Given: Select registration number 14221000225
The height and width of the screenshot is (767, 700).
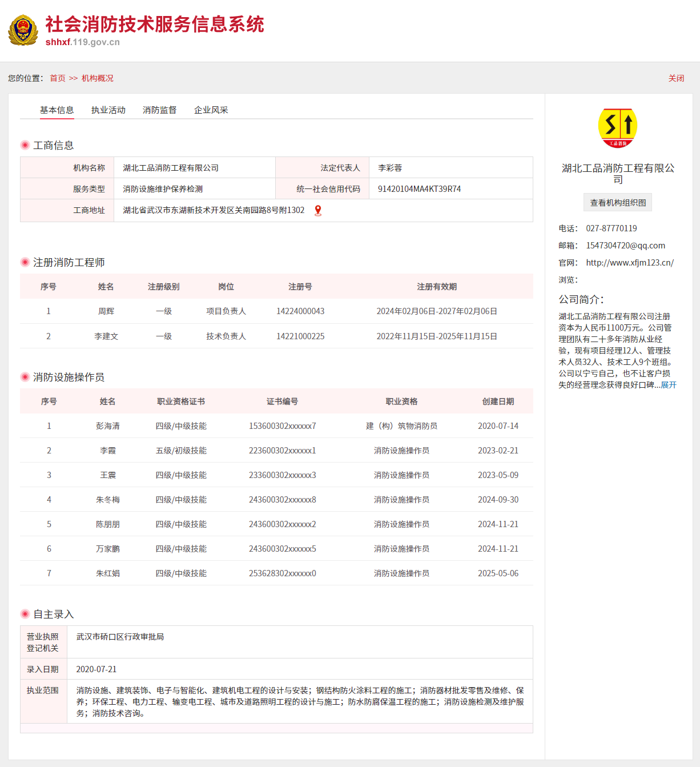Looking at the screenshot, I should (x=300, y=336).
